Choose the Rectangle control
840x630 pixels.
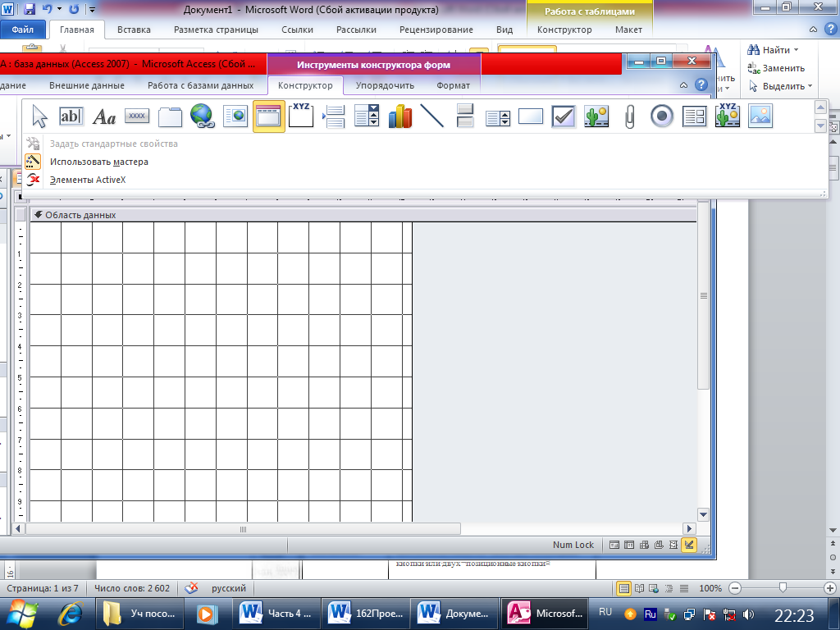point(531,116)
